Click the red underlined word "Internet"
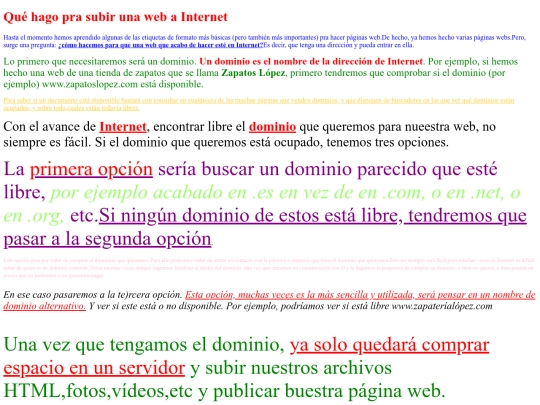Image resolution: width=540 pixels, height=405 pixels. coord(123,127)
